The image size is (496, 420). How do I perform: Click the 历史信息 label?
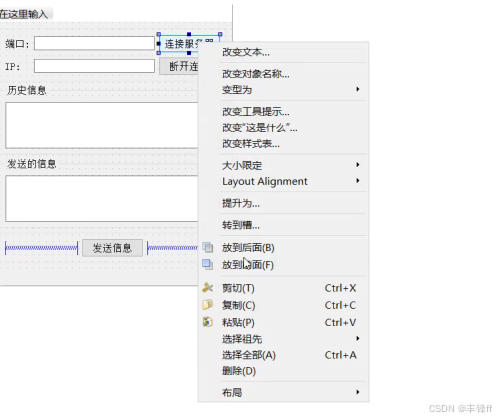click(x=27, y=90)
